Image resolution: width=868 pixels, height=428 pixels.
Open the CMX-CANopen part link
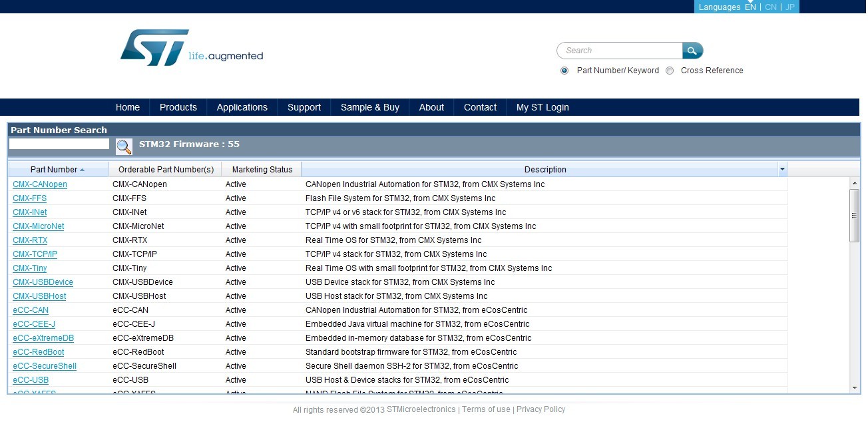(x=40, y=184)
